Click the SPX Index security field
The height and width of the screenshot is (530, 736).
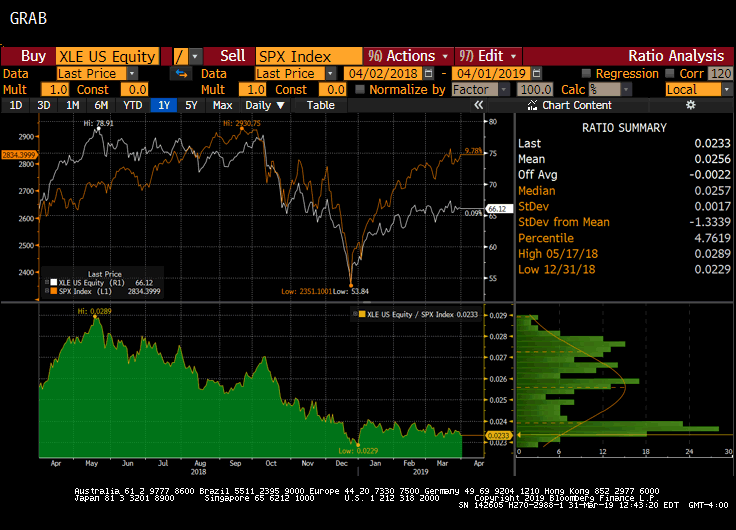click(x=308, y=56)
